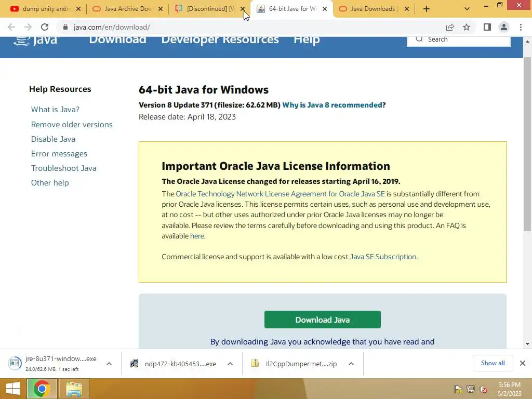Click the site lock icon in address bar
Screen dimensions: 532x399
65,27
